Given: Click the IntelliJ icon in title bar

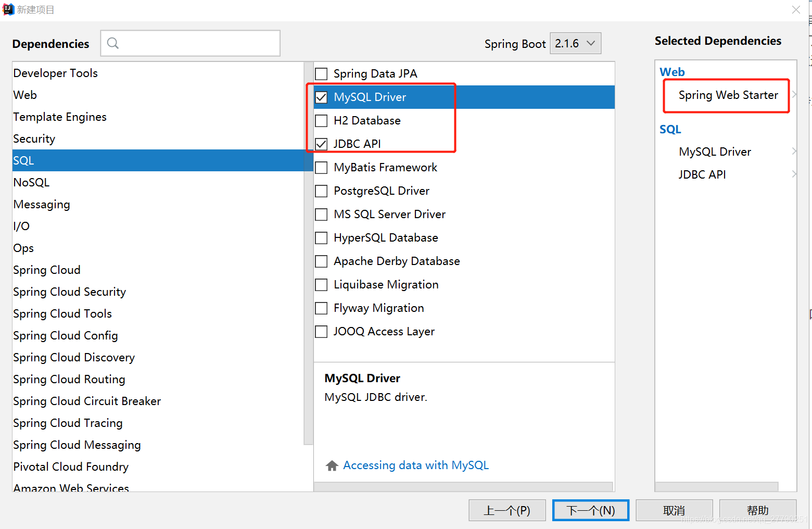Looking at the screenshot, I should pos(8,9).
